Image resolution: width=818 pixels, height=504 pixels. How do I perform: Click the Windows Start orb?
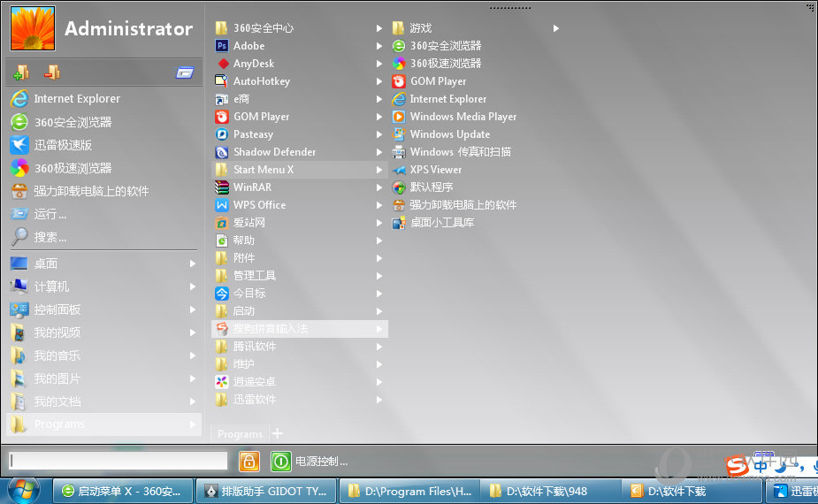click(24, 491)
